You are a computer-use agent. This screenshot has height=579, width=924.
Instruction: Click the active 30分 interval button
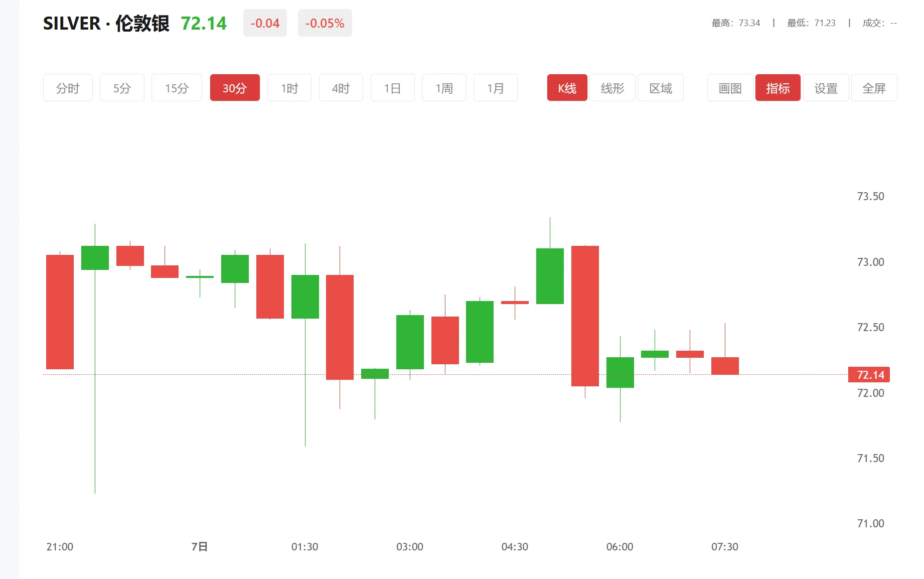point(235,88)
